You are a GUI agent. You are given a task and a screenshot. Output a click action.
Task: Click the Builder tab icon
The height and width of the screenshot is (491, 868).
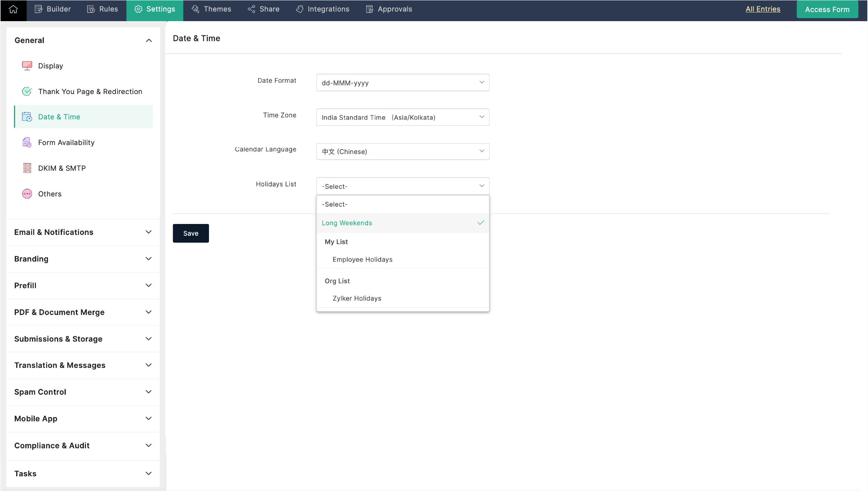pyautogui.click(x=39, y=9)
